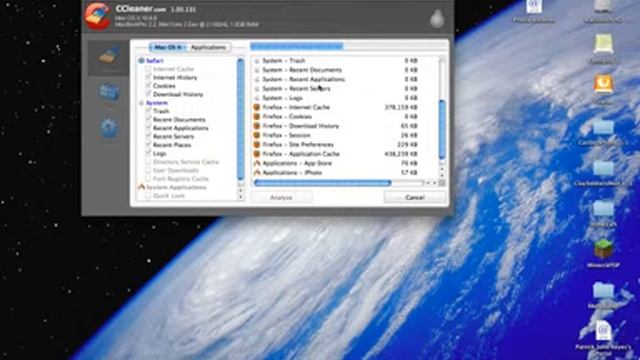Enable the Quick Look checkbox
This screenshot has width=640, height=360.
coord(149,196)
